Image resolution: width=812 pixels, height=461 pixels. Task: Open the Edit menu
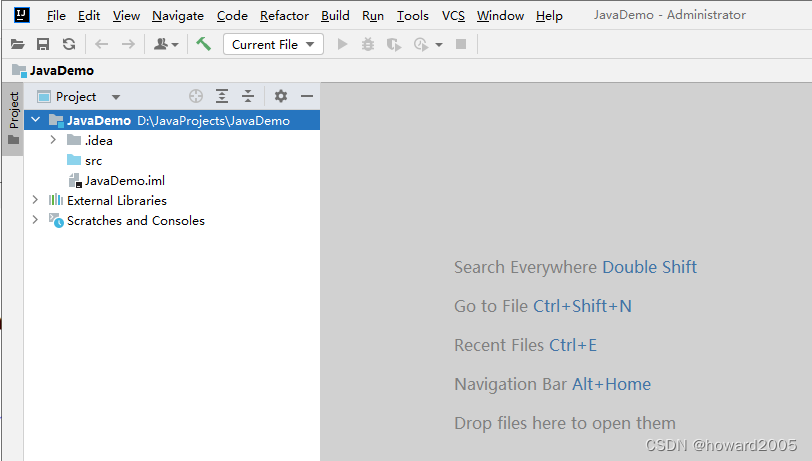[89, 16]
